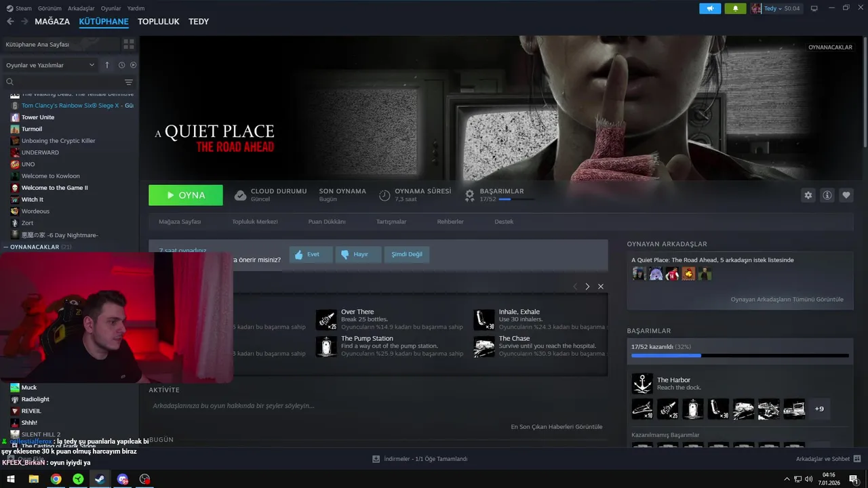
Task: Navigate forward with the right arrow
Action: point(24,22)
